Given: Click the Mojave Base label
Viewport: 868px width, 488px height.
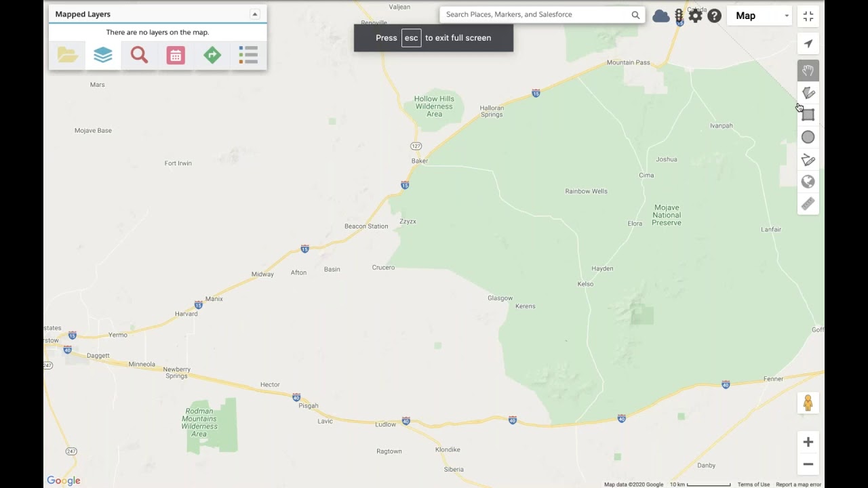Looking at the screenshot, I should click(93, 130).
